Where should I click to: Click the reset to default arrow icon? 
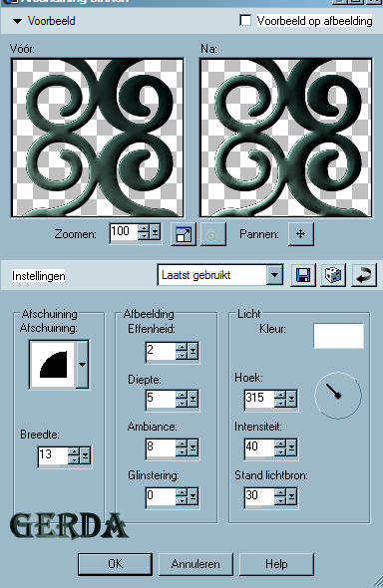[363, 275]
